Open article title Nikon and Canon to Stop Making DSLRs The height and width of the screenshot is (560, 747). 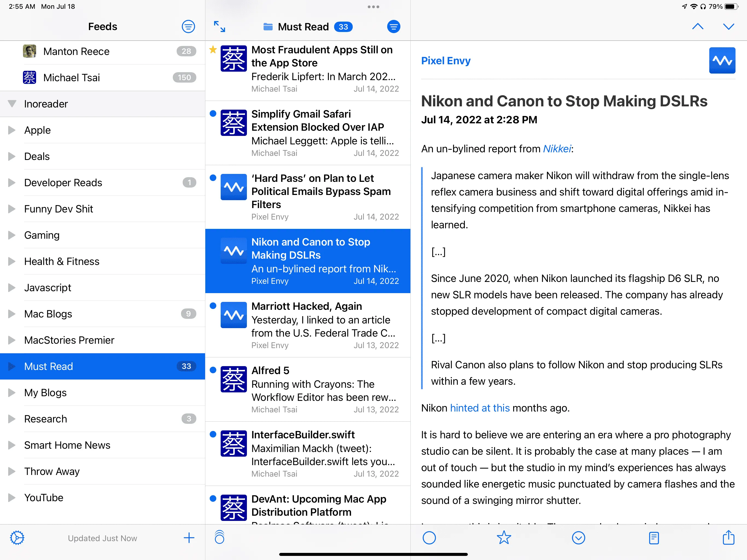click(x=564, y=101)
